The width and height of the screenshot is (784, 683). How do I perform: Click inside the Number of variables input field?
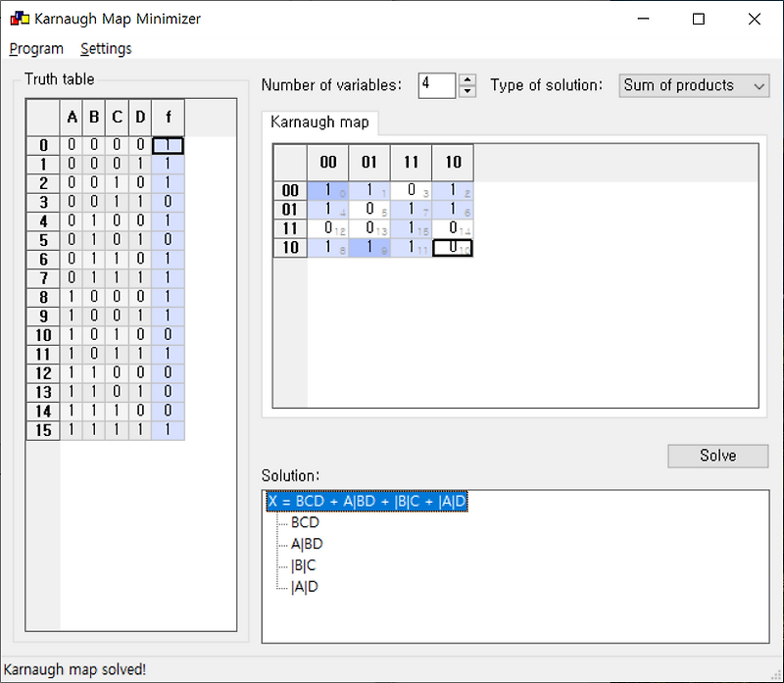point(437,85)
